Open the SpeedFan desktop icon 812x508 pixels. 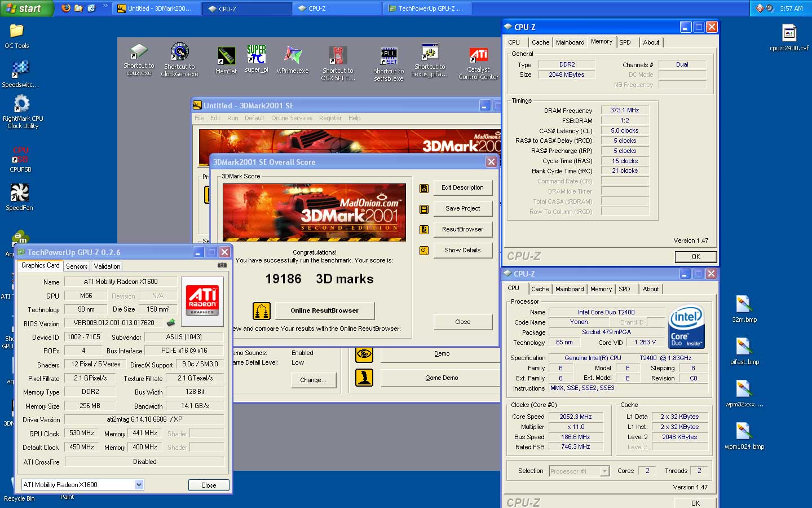[20, 193]
